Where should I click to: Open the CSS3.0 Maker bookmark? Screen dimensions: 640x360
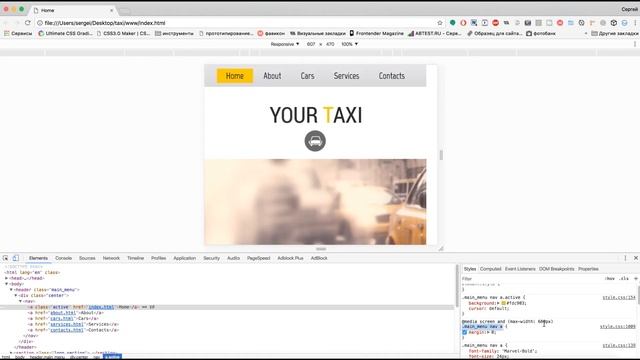[x=123, y=33]
